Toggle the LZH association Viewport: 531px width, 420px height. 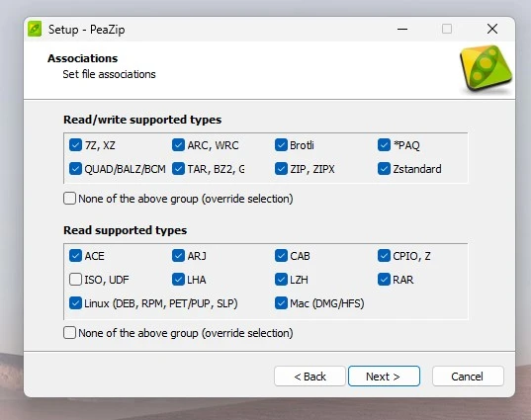281,280
